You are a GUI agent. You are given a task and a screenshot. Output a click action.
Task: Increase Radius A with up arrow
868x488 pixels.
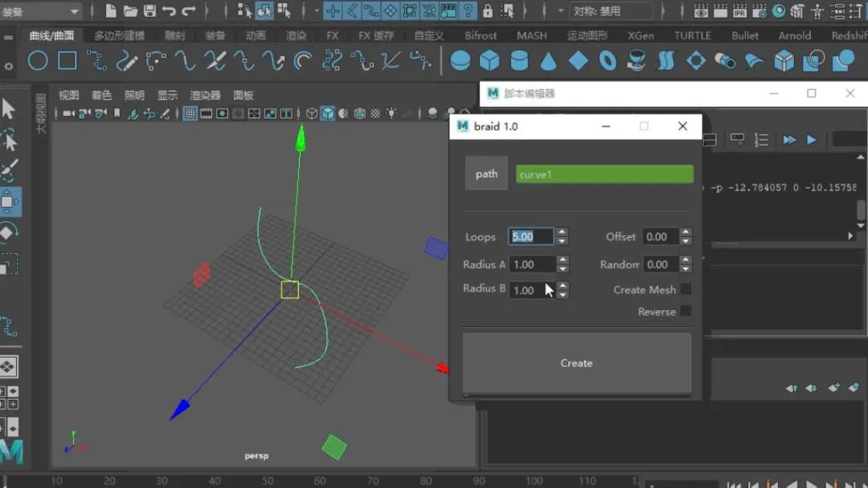coord(563,259)
